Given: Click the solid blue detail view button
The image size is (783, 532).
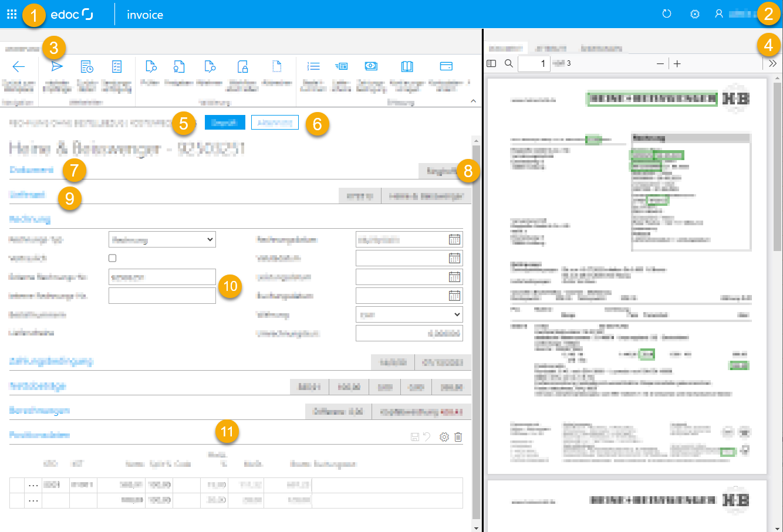Looking at the screenshot, I should [x=225, y=122].
